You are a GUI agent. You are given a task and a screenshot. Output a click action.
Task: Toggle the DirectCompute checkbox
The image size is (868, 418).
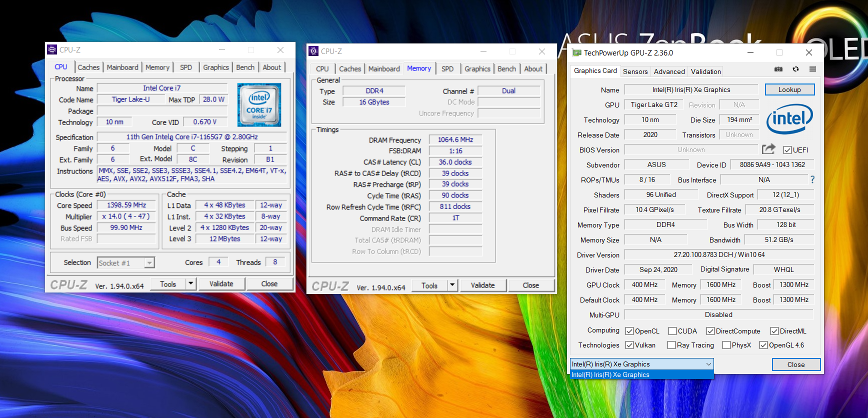tap(710, 331)
